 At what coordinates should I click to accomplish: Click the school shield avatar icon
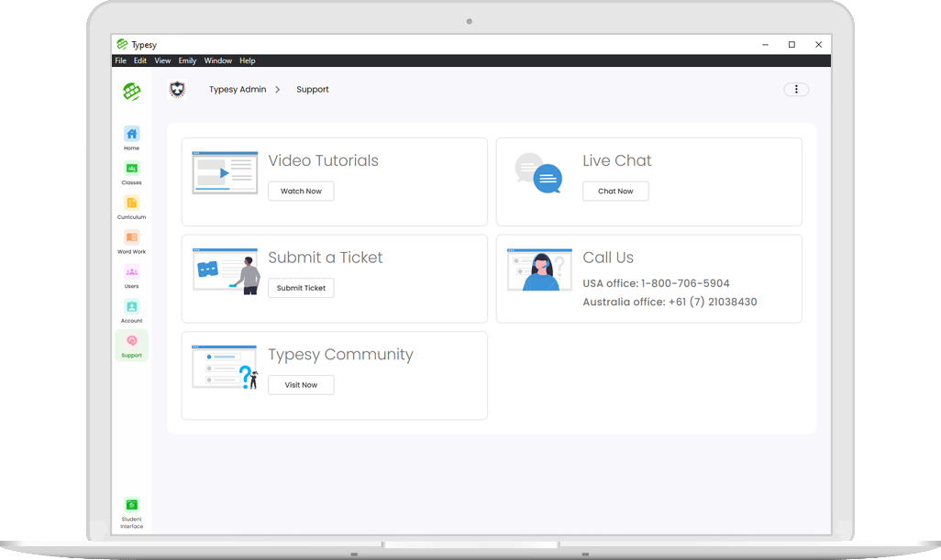(177, 89)
